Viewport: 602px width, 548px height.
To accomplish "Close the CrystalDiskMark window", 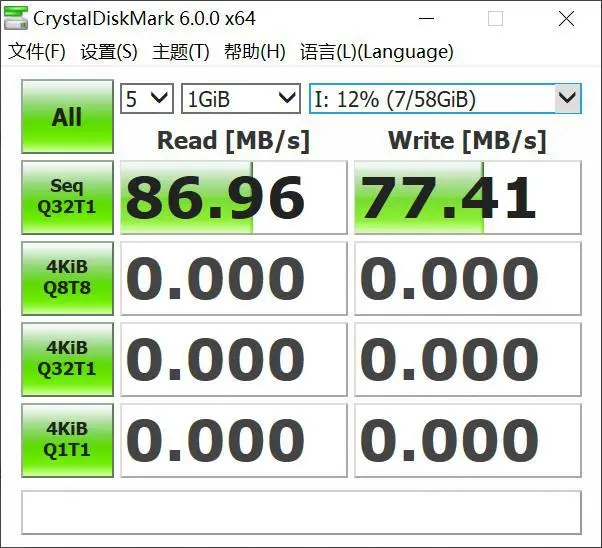I will click(566, 18).
